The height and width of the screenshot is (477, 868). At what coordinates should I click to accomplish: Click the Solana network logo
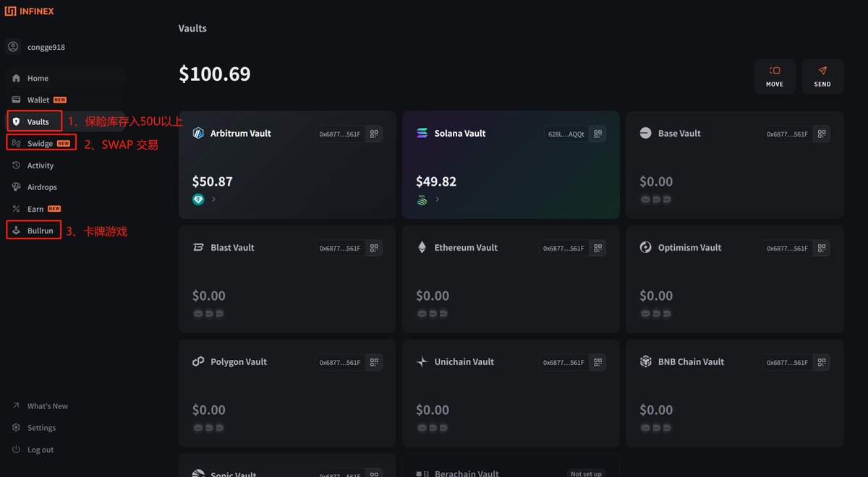(422, 133)
